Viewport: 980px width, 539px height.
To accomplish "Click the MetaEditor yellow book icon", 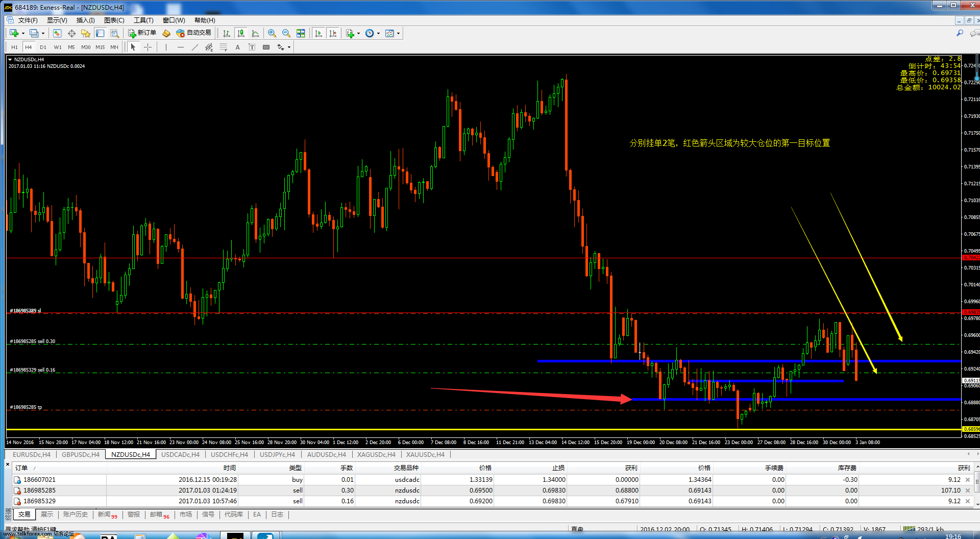I will pyautogui.click(x=166, y=33).
